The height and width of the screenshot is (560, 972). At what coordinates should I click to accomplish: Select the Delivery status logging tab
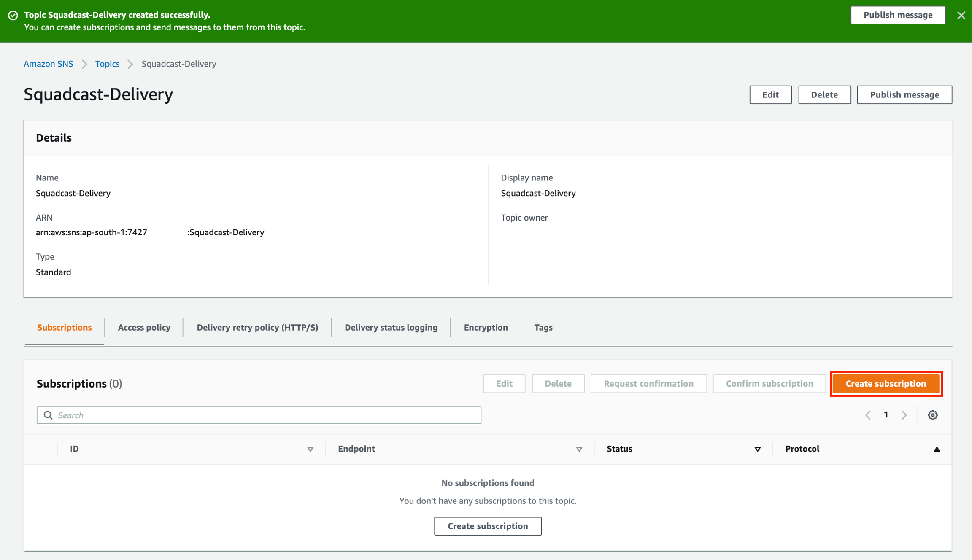[391, 328]
